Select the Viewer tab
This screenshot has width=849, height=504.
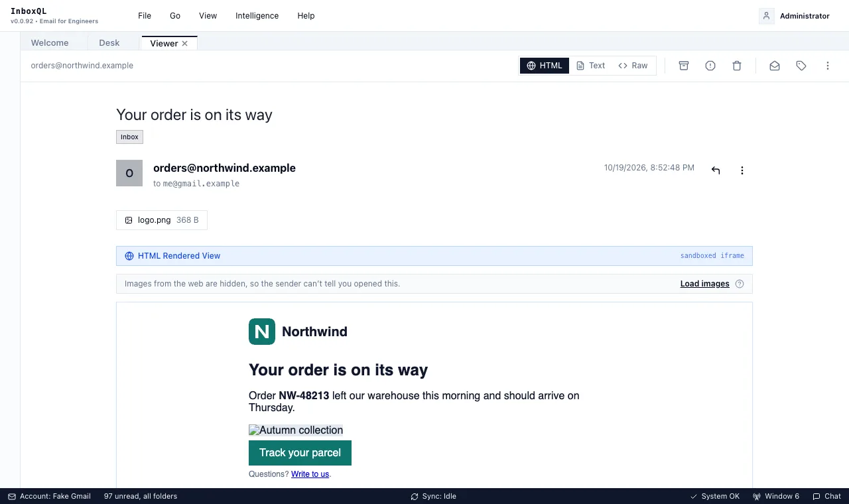[x=164, y=43]
